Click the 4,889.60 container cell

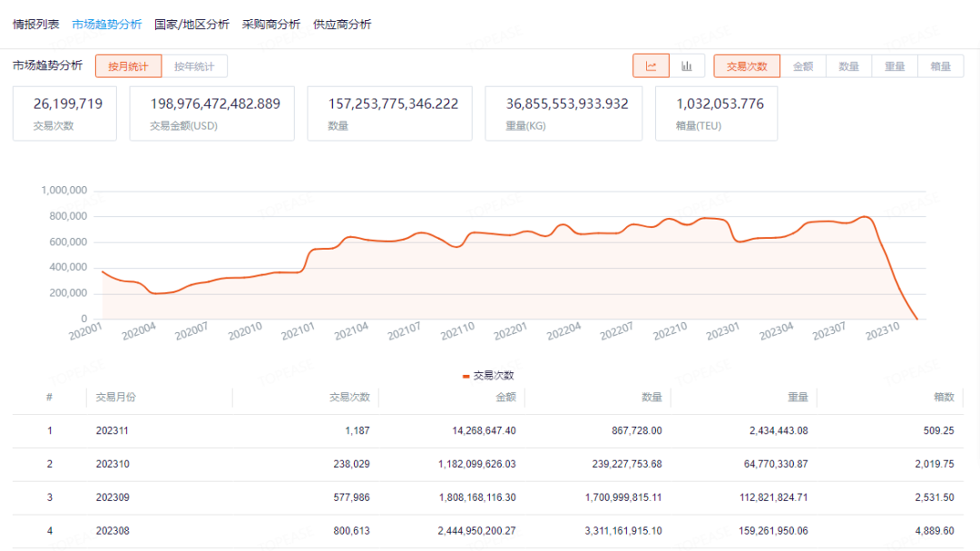click(x=935, y=531)
